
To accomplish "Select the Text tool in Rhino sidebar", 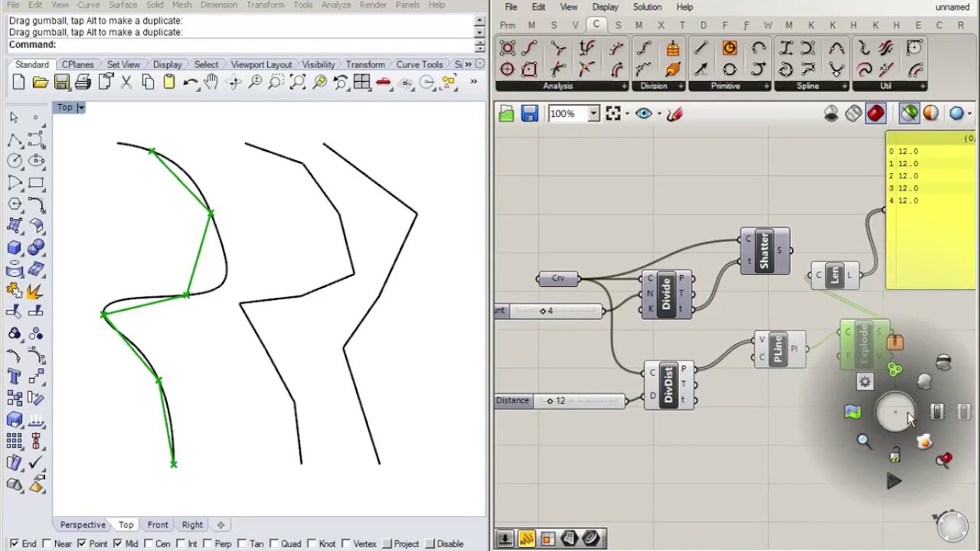I will pos(14,377).
